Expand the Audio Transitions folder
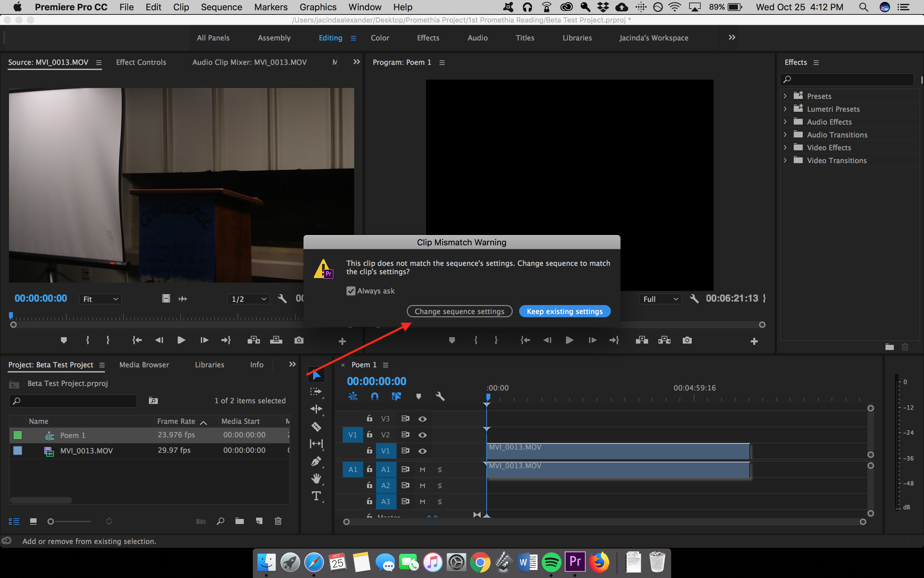The width and height of the screenshot is (924, 578). (785, 135)
